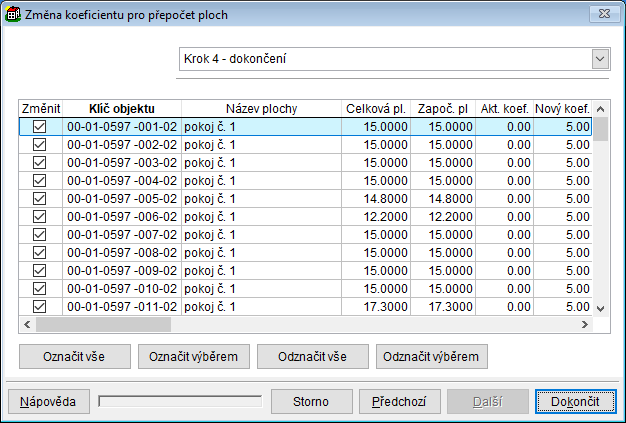Click the Celková pl. column header
Screen dimensions: 626x423
coord(375,108)
